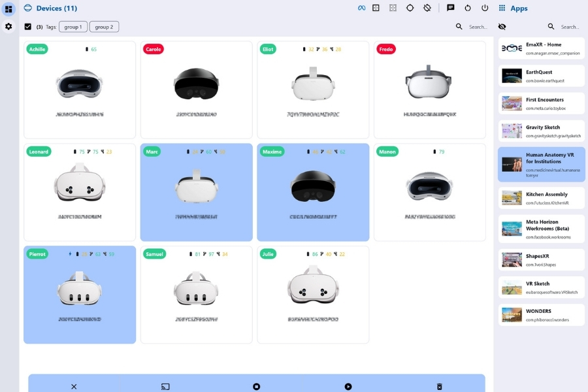Click the red Carole name badge

[154, 49]
